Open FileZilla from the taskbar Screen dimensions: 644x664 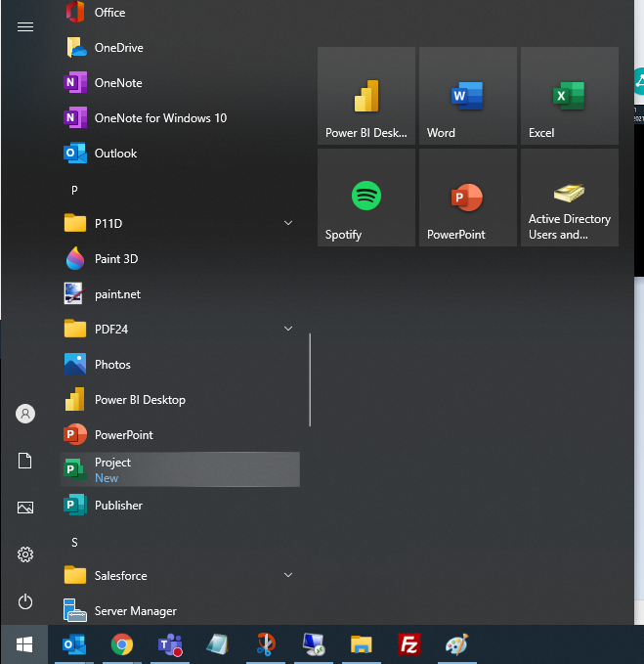coord(409,644)
